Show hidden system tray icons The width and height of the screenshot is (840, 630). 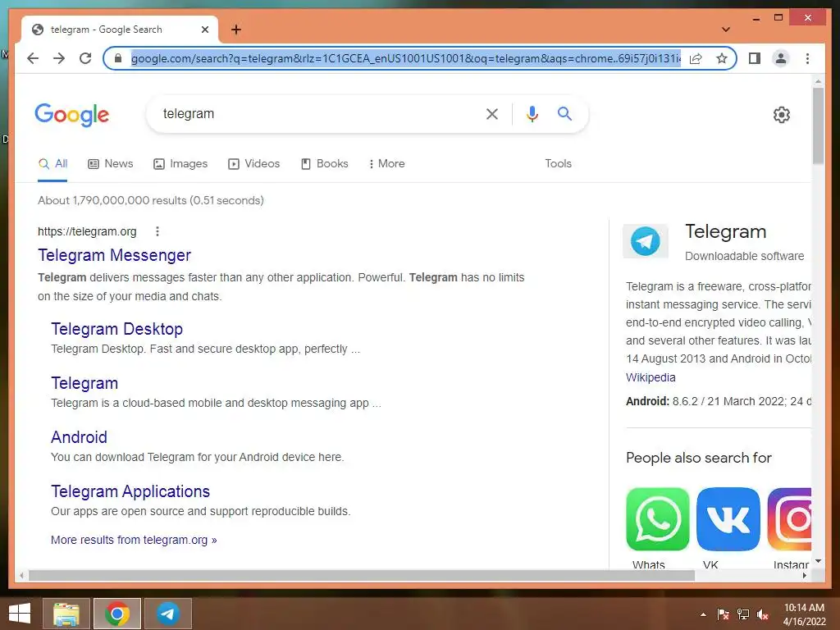703,614
